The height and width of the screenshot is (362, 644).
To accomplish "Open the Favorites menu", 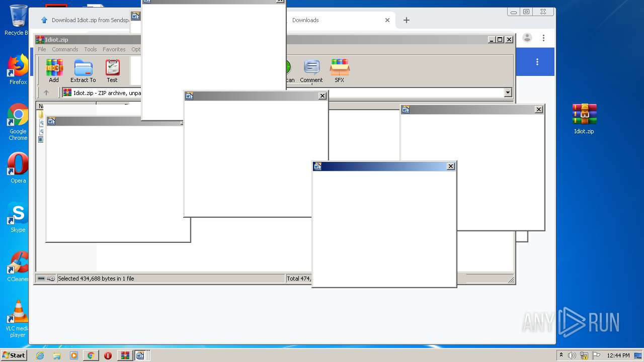I will click(x=114, y=49).
